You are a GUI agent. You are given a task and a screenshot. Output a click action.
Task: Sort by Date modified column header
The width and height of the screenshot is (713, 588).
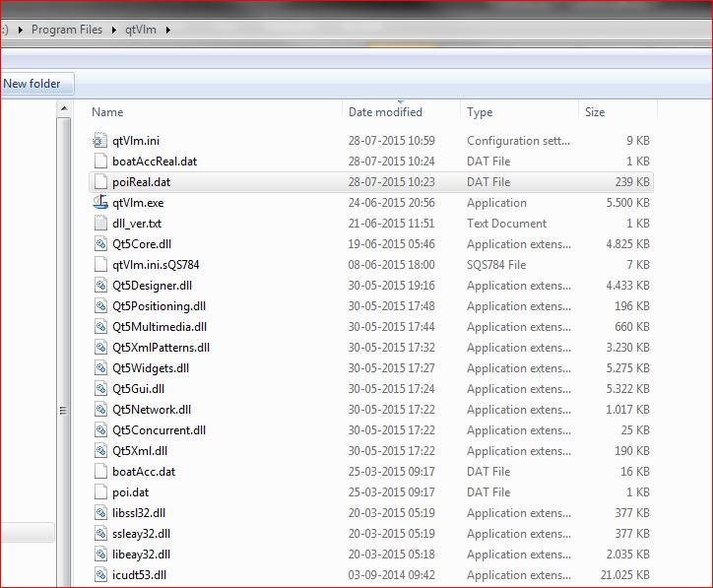(x=385, y=112)
